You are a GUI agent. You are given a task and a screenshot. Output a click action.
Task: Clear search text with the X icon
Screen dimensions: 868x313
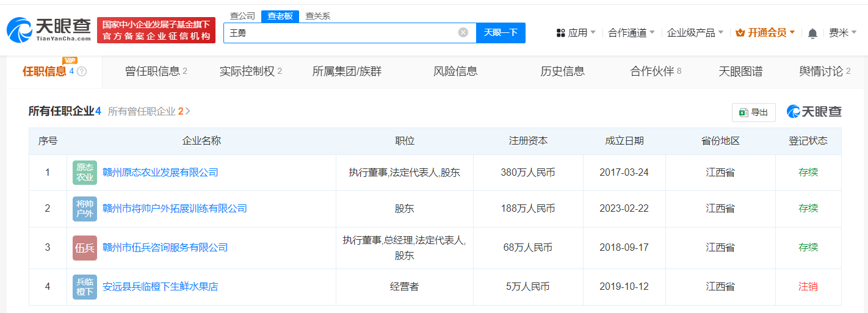[x=463, y=33]
